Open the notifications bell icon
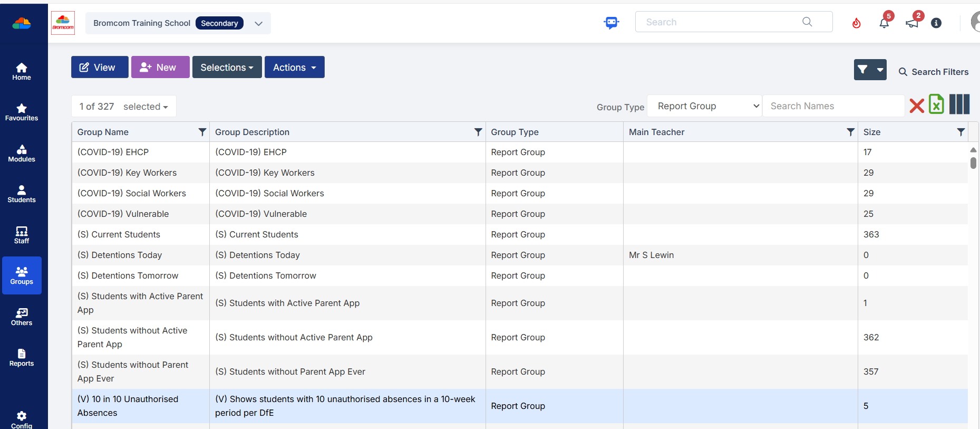This screenshot has width=980, height=429. (x=884, y=23)
